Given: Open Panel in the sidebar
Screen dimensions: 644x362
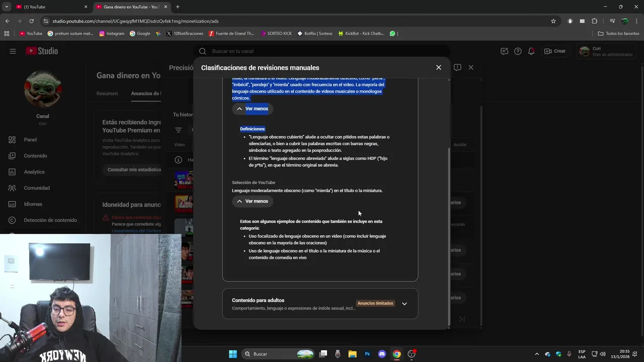Looking at the screenshot, I should (30, 140).
